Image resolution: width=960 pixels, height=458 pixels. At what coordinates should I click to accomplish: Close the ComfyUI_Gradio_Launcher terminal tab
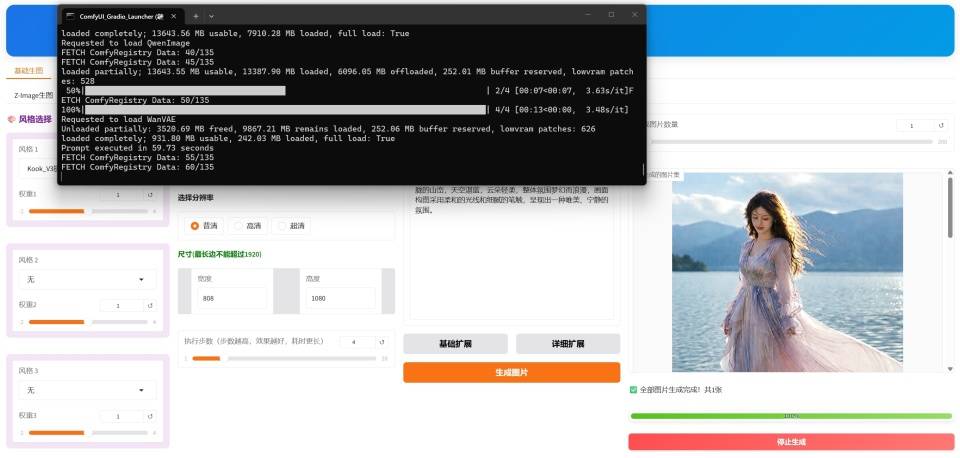click(x=173, y=16)
